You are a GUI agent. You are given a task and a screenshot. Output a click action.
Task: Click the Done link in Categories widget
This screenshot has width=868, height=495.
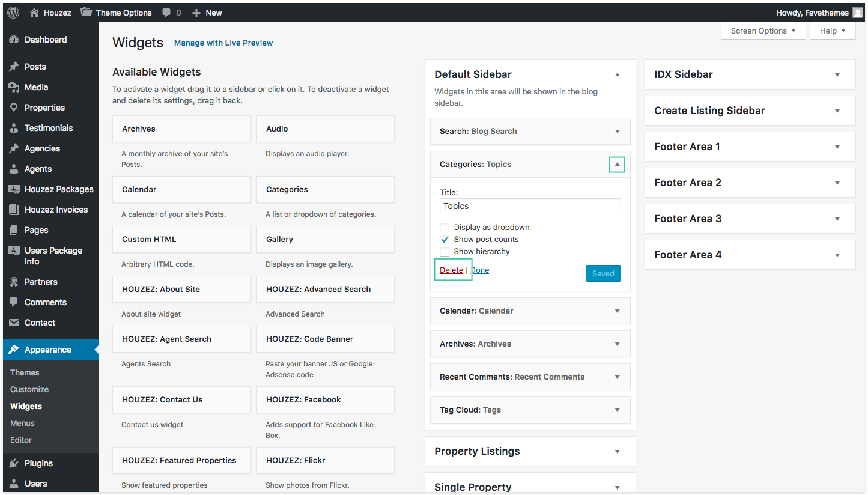(x=480, y=270)
